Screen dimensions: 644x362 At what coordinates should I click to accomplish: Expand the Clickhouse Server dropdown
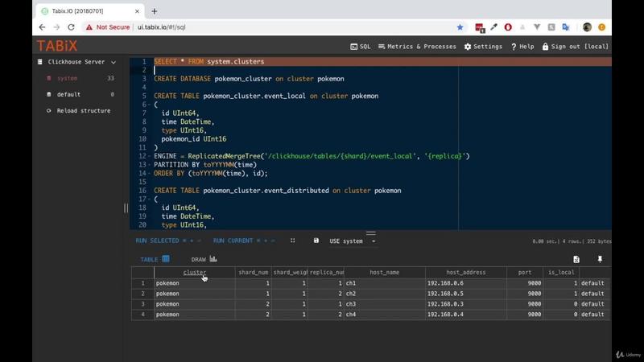click(76, 62)
